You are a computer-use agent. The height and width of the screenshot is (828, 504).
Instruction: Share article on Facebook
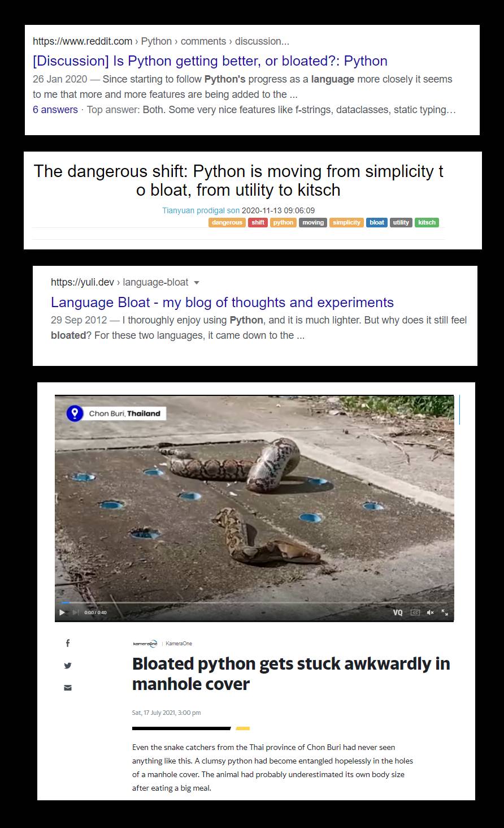[x=68, y=643]
